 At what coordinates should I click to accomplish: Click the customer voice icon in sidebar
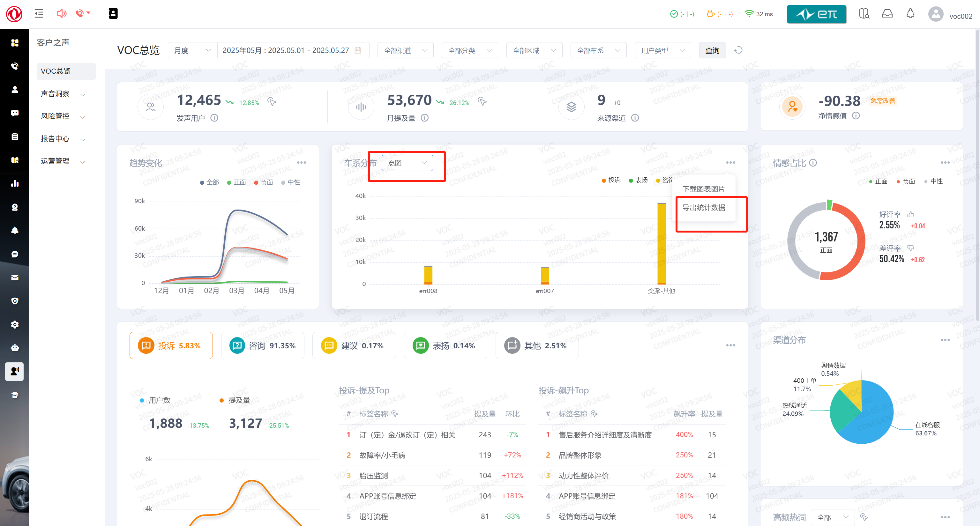point(14,371)
